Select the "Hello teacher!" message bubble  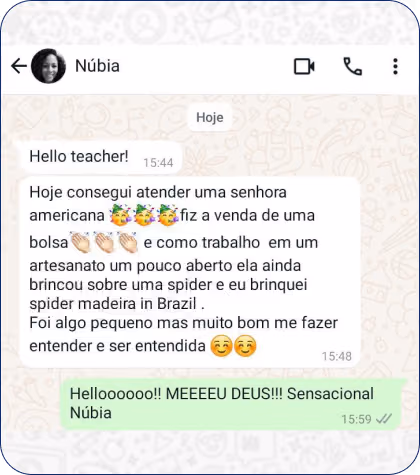coord(101,157)
